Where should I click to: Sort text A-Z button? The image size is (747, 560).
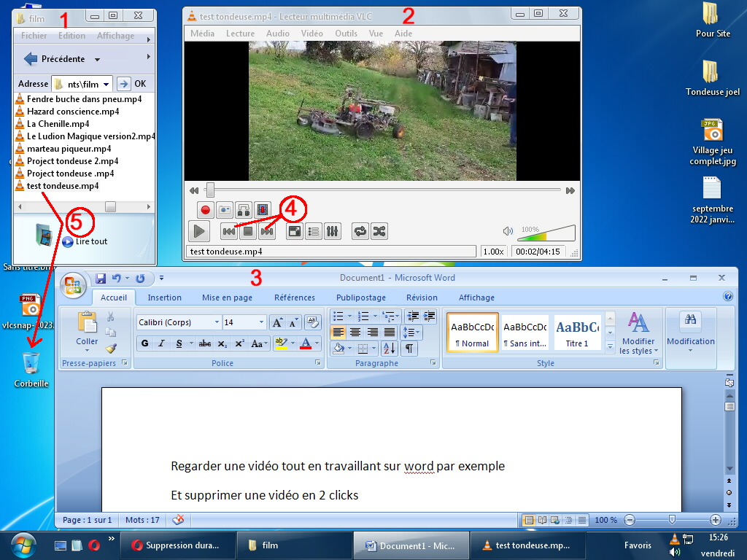[390, 349]
